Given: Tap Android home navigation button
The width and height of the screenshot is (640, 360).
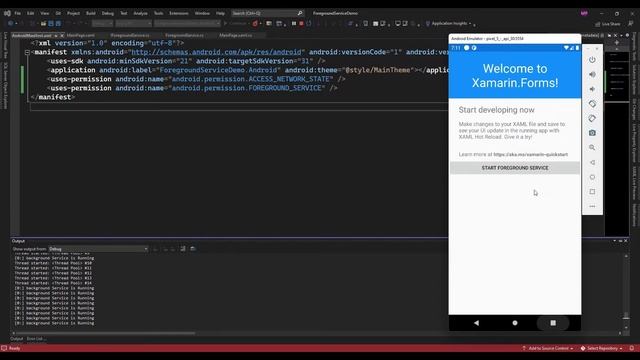Looking at the screenshot, I should (515, 323).
